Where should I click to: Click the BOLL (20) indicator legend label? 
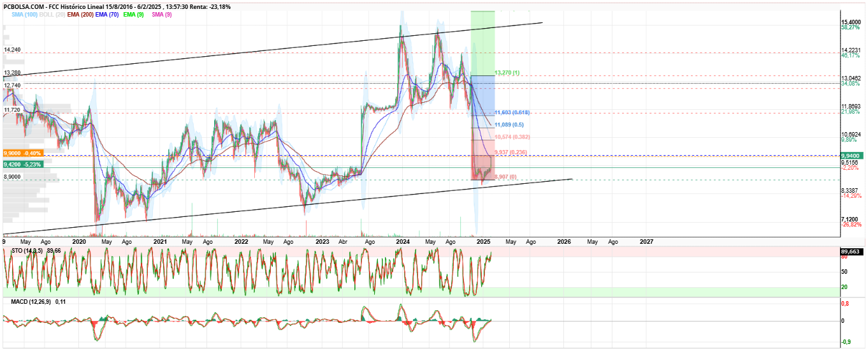click(x=51, y=14)
